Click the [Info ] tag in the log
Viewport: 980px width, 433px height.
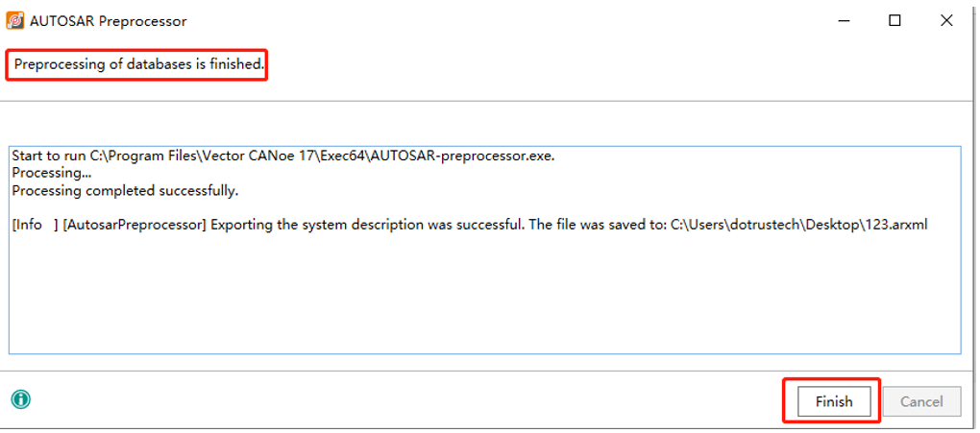(35, 225)
